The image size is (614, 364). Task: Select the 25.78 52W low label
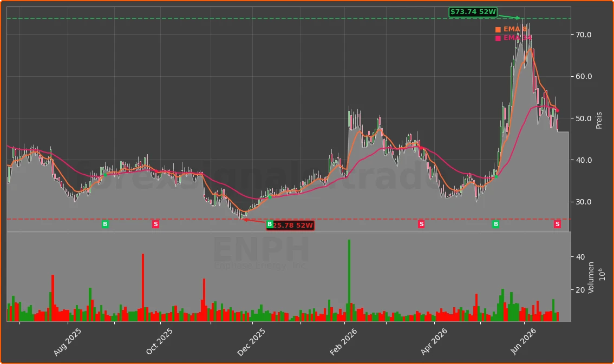[x=290, y=226]
